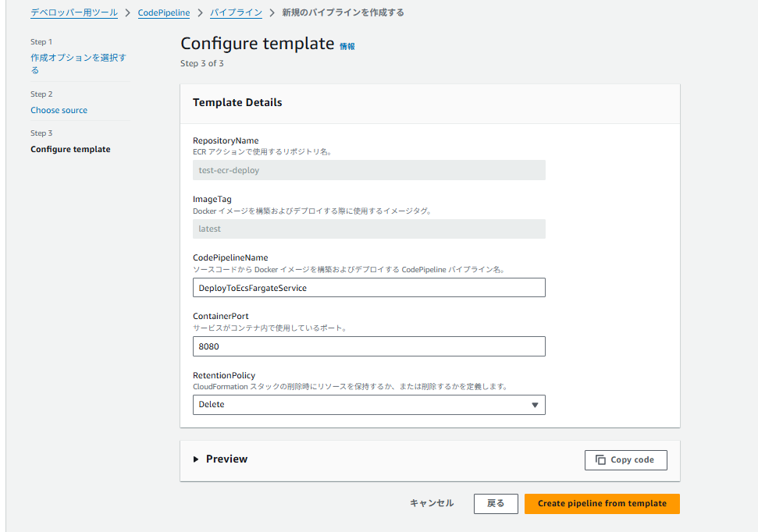Click the ContainerPort label

coord(221,316)
